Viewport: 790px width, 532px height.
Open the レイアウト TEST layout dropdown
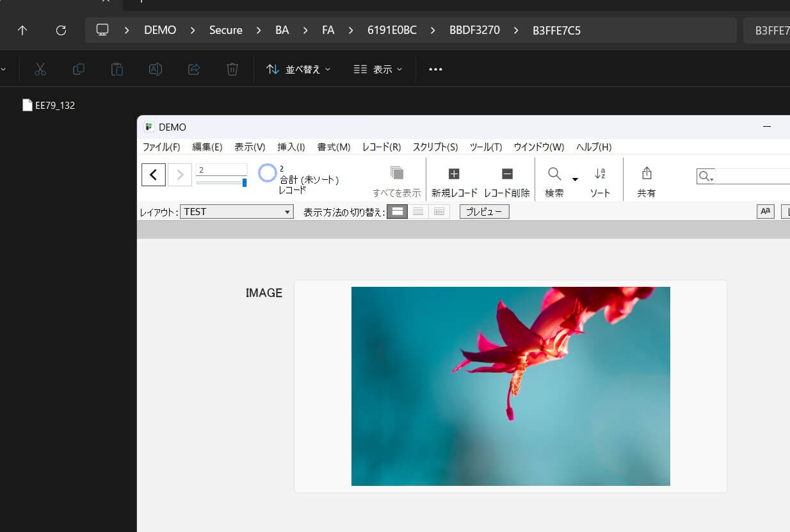[x=236, y=211]
